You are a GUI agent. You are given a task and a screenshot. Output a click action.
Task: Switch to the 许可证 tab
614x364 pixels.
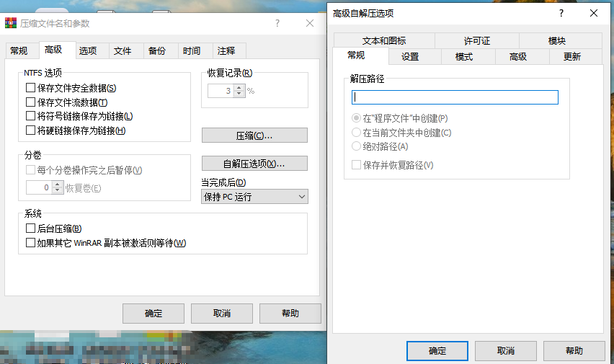coord(477,41)
